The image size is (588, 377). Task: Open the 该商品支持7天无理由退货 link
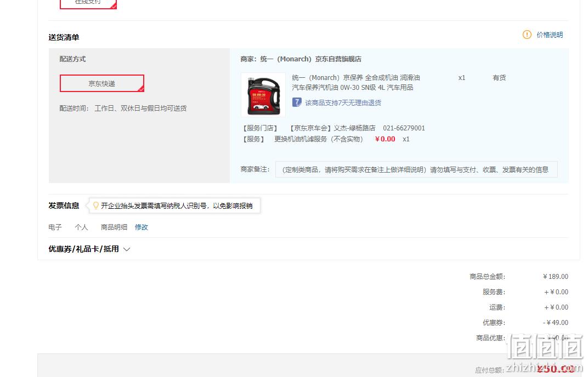343,102
